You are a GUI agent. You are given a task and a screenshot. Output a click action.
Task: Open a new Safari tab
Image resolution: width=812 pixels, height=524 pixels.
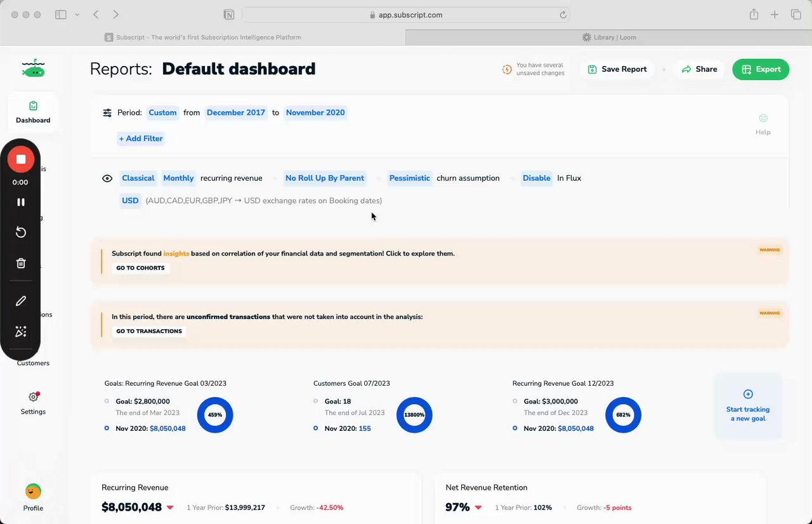[x=775, y=15]
